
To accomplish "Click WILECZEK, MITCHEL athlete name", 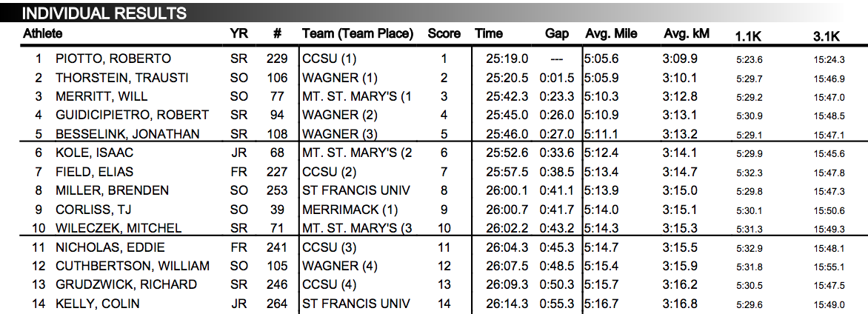I will click(x=118, y=228).
